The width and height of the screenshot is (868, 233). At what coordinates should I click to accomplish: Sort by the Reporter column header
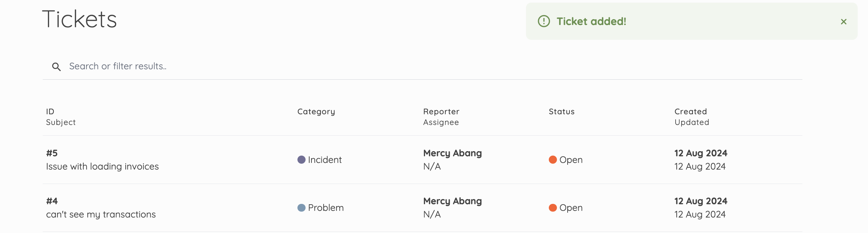441,112
